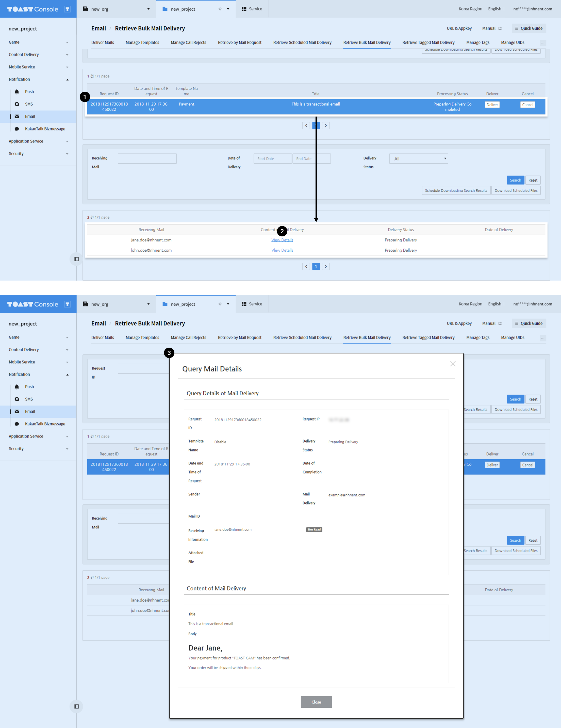Screen dimensions: 561x728
Task: Open the Service grid menu icon
Action: coord(244,9)
